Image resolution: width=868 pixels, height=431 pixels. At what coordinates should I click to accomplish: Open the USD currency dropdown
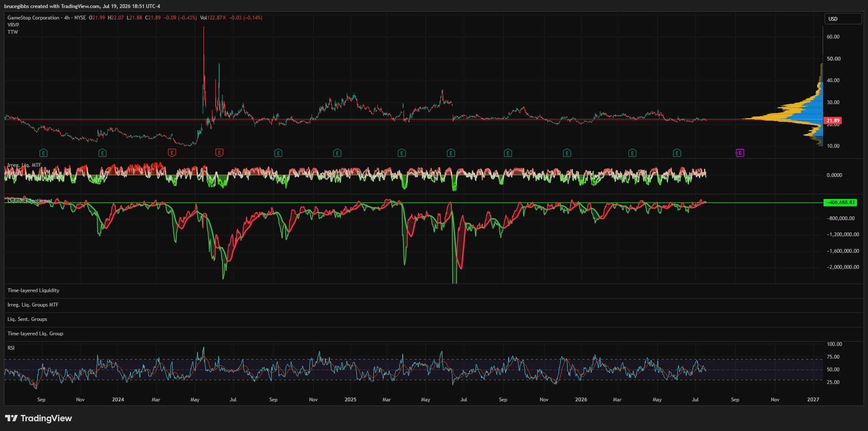pos(843,19)
